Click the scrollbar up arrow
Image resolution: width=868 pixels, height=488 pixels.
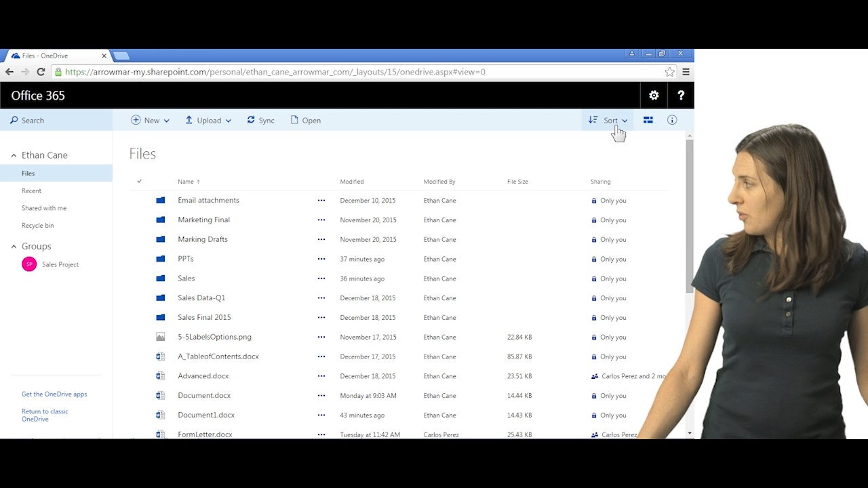click(690, 136)
